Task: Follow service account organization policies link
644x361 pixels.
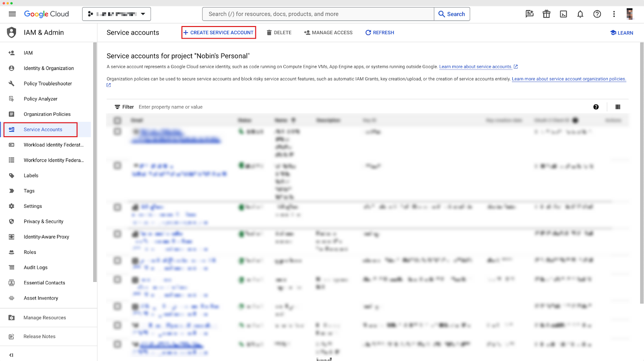Action: tap(569, 79)
